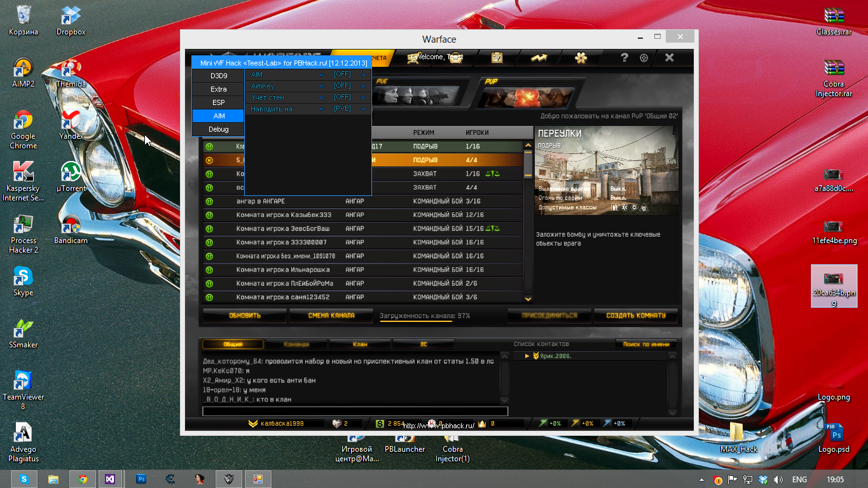Click right arrow of AimKey option
The height and width of the screenshot is (488, 868).
coord(364,87)
